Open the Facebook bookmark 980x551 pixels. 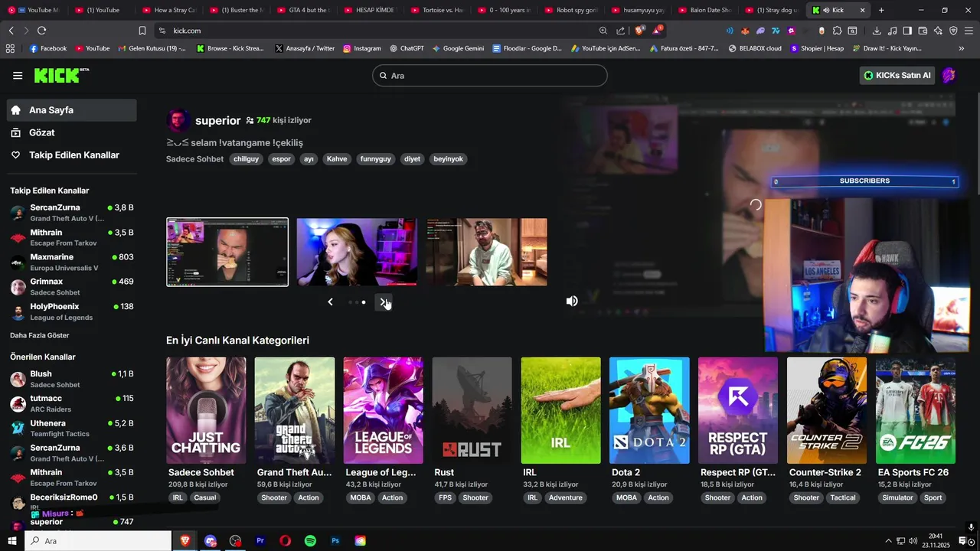47,48
